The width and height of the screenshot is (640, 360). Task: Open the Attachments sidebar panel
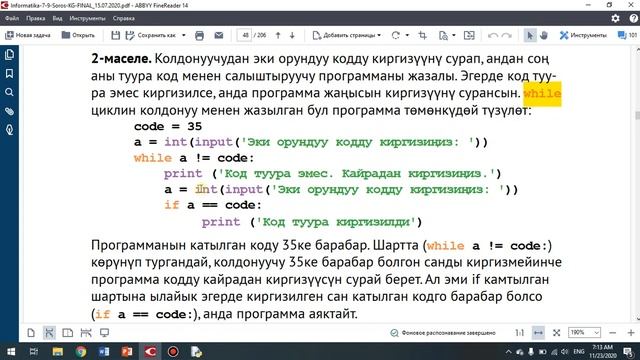(9, 111)
